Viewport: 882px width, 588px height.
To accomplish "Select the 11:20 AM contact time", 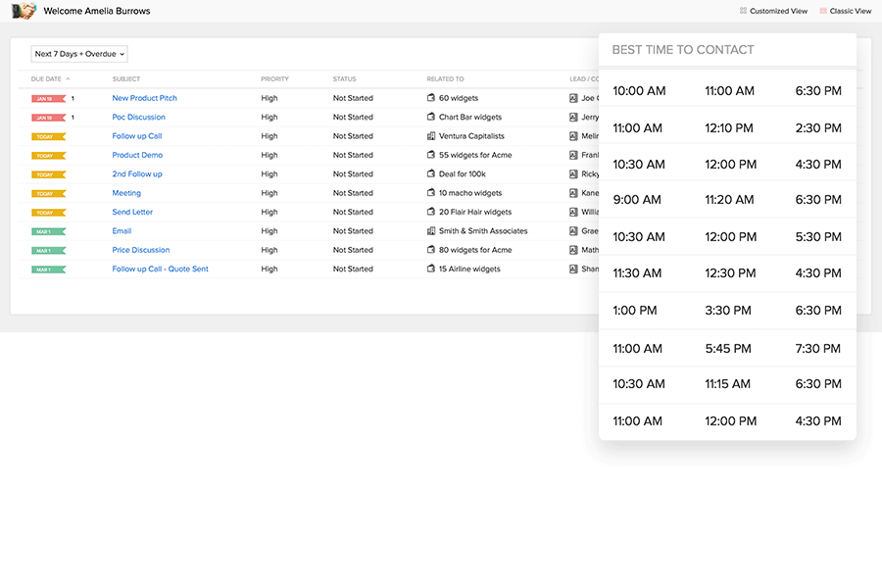I will [x=729, y=200].
